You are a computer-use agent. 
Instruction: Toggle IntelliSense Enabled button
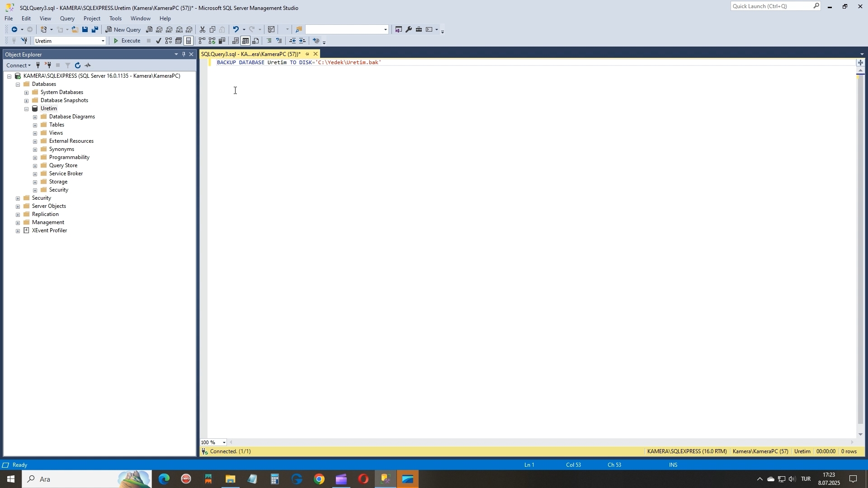pyautogui.click(x=189, y=41)
